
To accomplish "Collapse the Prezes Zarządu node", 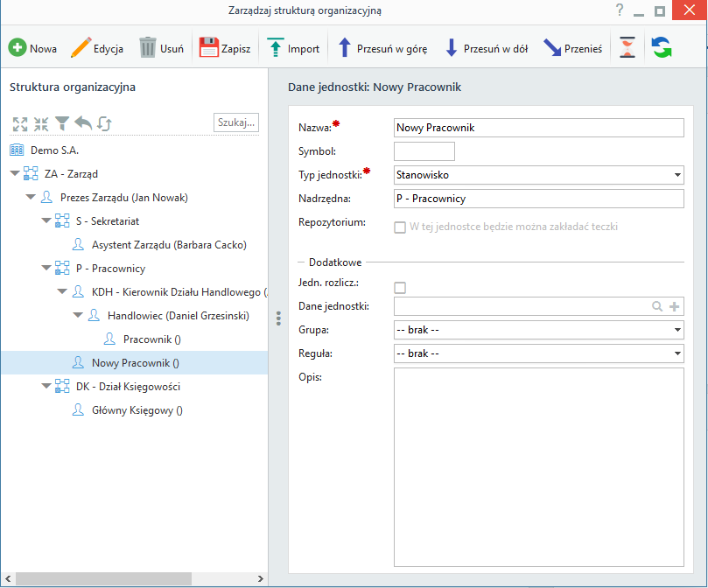I will coord(31,197).
